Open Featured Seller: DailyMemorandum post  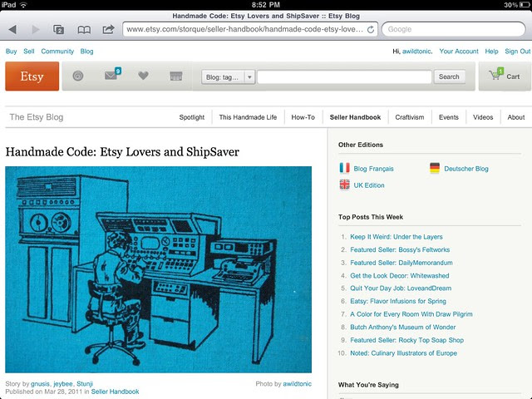point(401,263)
